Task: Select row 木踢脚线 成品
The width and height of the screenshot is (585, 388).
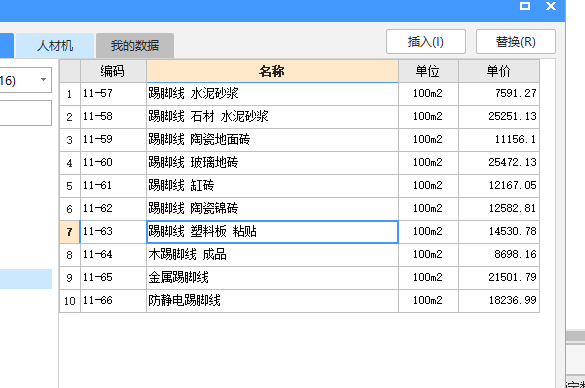Action: pos(272,255)
